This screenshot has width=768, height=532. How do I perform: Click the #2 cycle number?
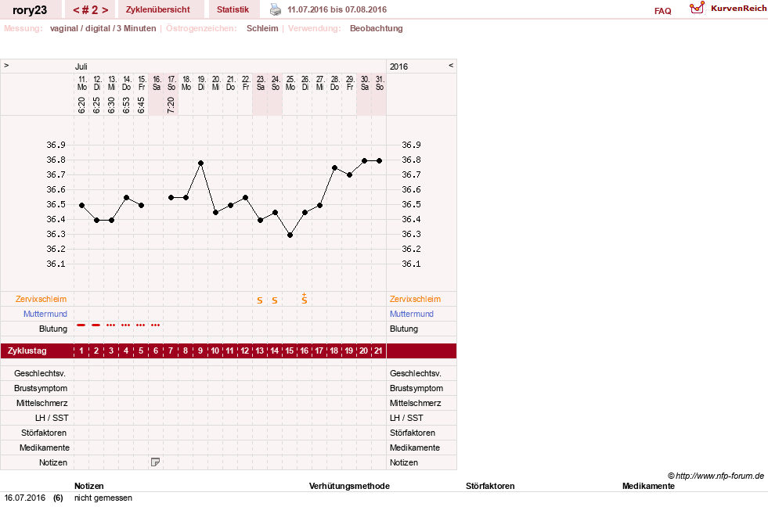pos(91,10)
